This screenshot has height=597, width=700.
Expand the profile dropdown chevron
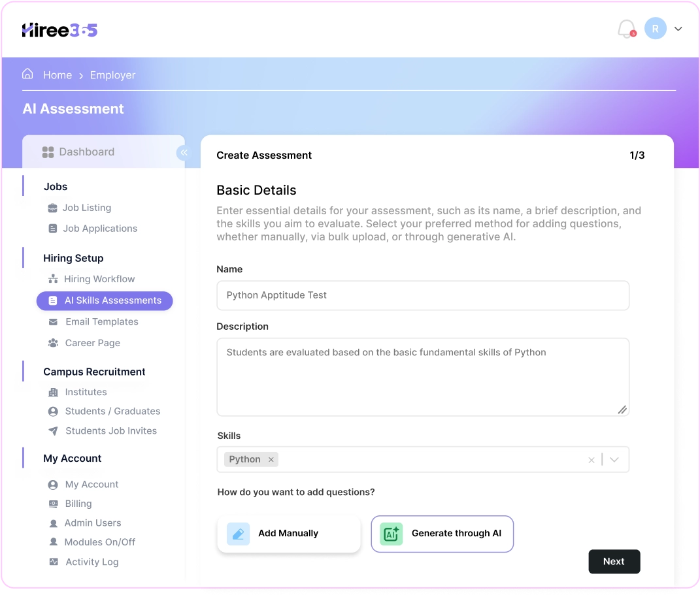click(x=678, y=29)
